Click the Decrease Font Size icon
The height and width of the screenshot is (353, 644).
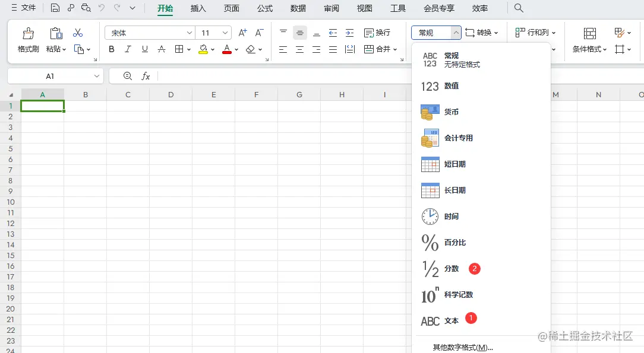click(x=259, y=33)
